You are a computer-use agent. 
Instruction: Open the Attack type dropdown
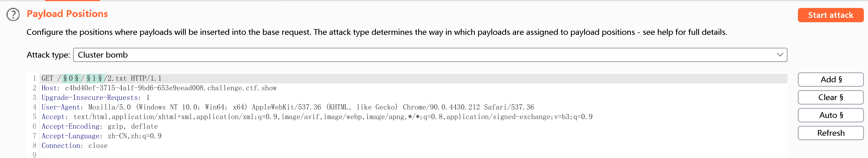click(430, 55)
